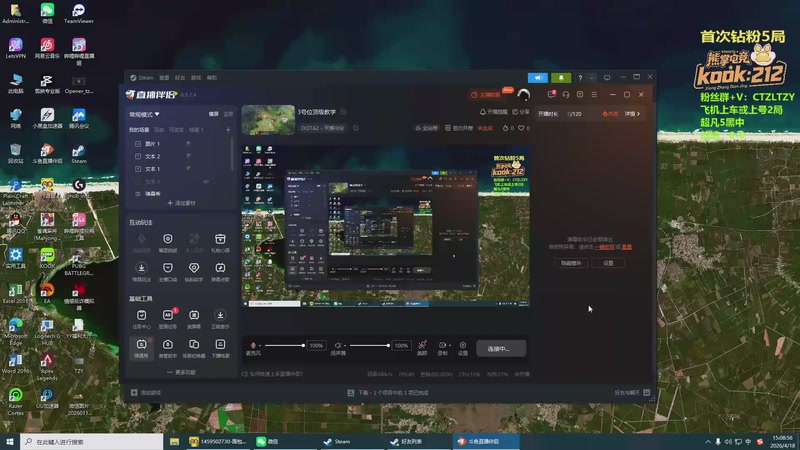The image size is (800, 450).
Task: Click the green Steam notification bell
Action: coord(561,78)
